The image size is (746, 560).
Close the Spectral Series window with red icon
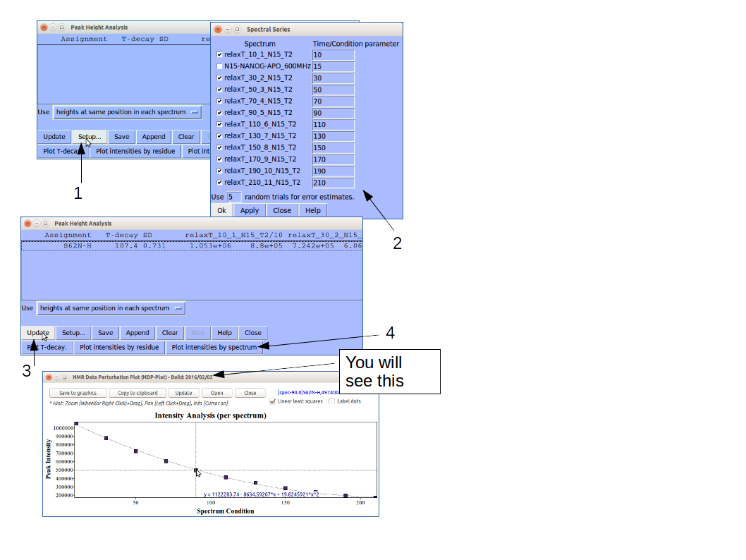tap(218, 30)
